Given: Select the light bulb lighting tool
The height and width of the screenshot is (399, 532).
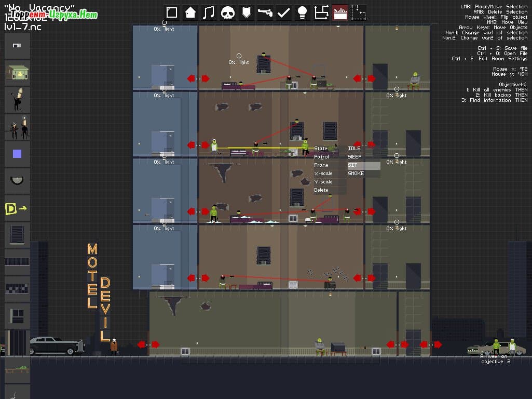Looking at the screenshot, I should pyautogui.click(x=303, y=12).
